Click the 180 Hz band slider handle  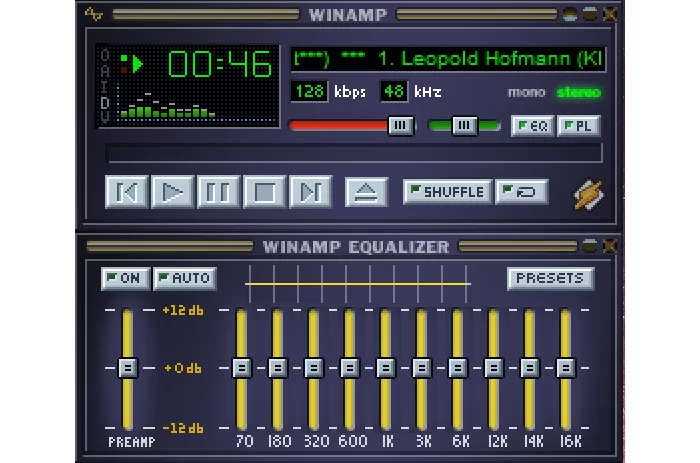(278, 368)
